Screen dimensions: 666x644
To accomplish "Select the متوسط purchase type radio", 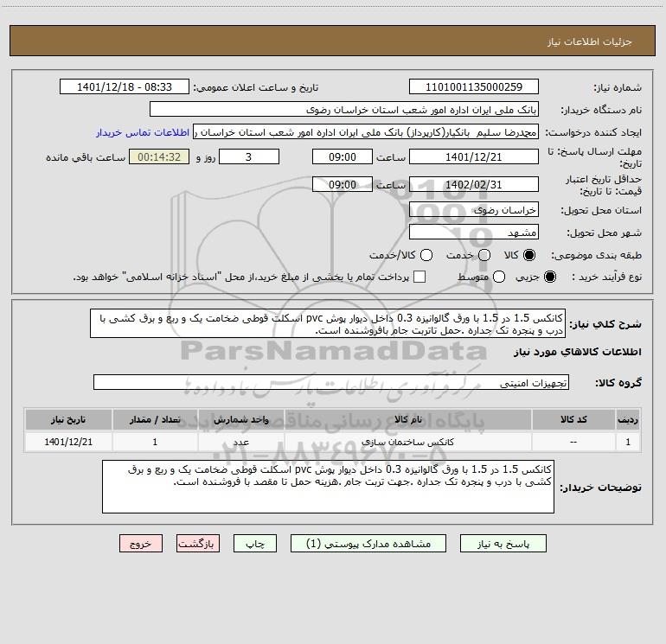I will (x=499, y=277).
